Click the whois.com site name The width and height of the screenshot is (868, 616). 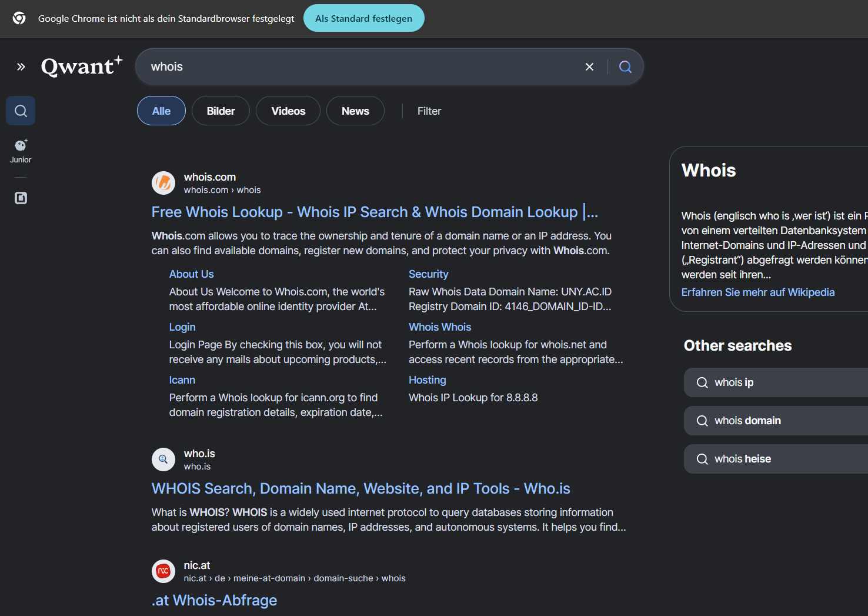[209, 177]
